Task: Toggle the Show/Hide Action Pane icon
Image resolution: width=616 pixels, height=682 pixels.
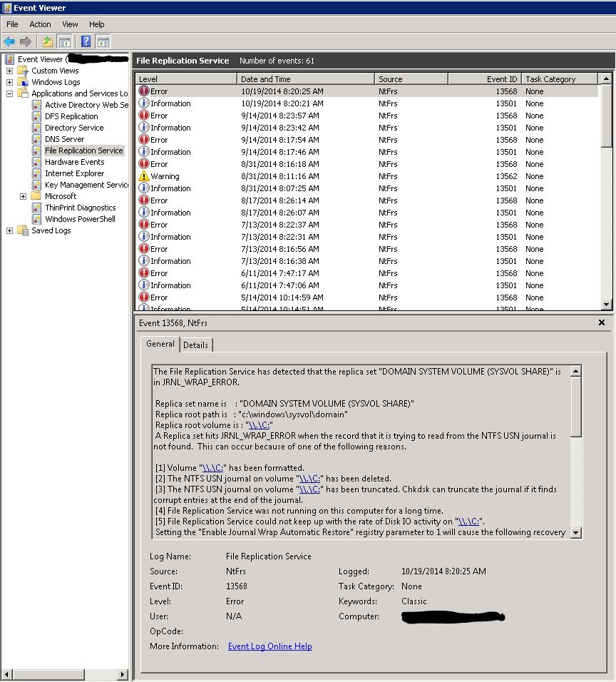Action: pyautogui.click(x=103, y=42)
